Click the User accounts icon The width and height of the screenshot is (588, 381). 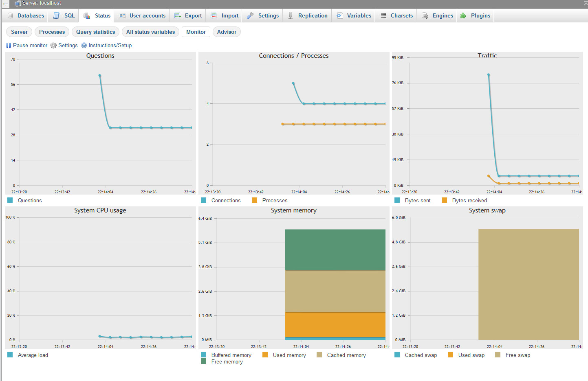122,15
